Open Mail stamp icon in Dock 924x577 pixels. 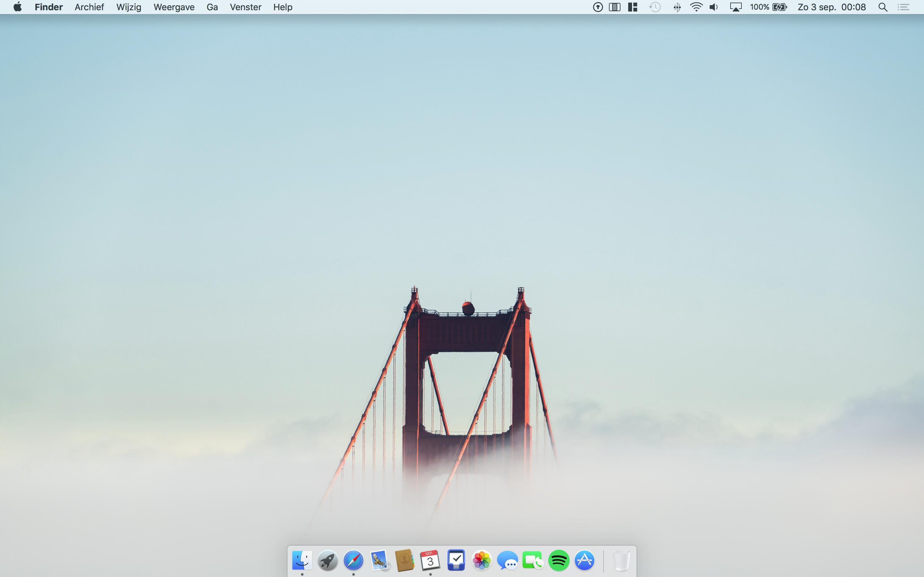pyautogui.click(x=379, y=560)
